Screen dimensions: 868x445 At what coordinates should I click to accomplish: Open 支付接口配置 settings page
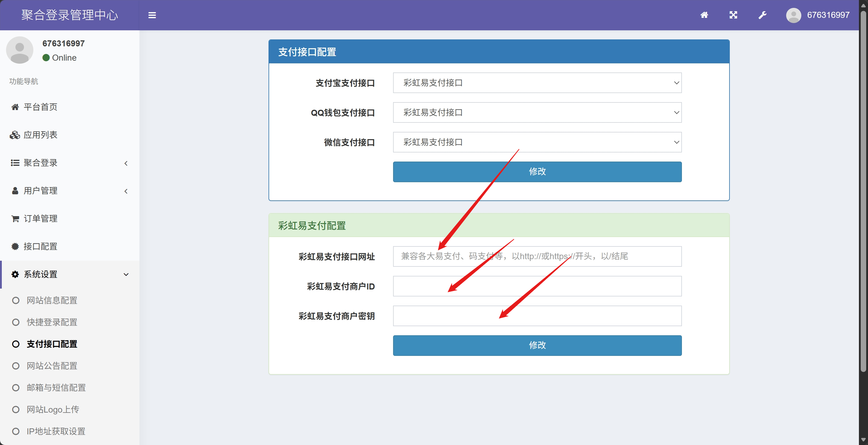pyautogui.click(x=52, y=344)
